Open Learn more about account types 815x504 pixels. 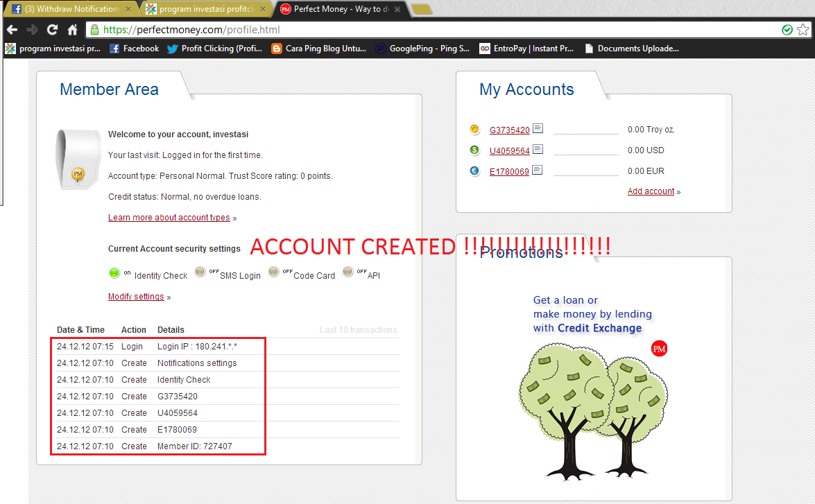point(169,217)
